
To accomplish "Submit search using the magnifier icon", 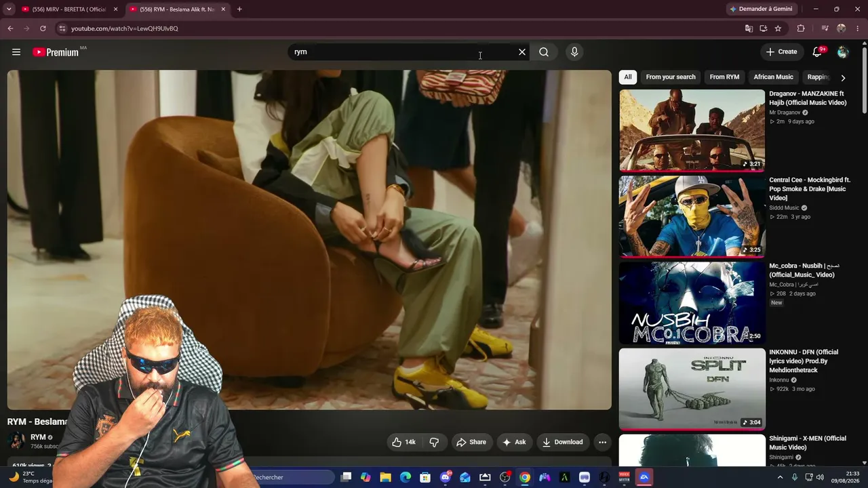I will pyautogui.click(x=544, y=52).
